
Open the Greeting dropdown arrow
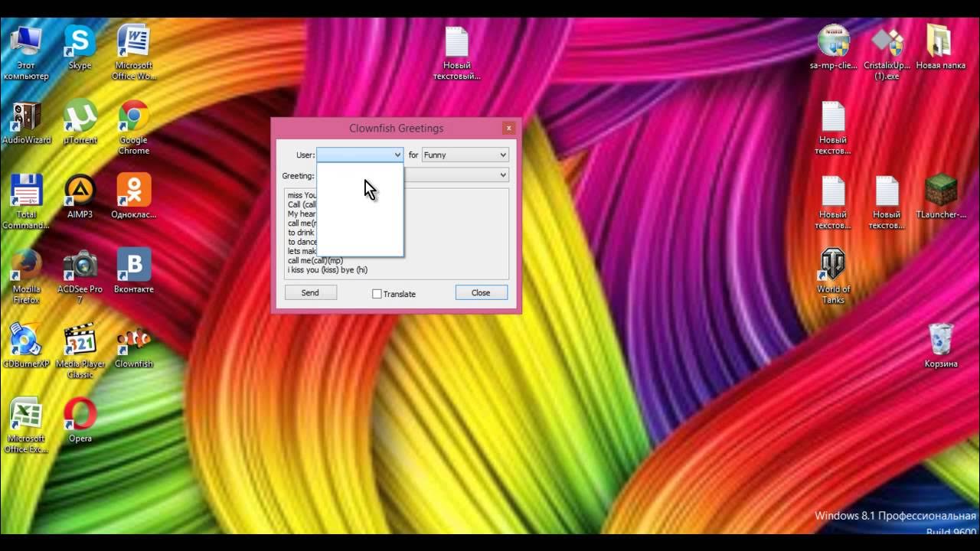tap(503, 175)
